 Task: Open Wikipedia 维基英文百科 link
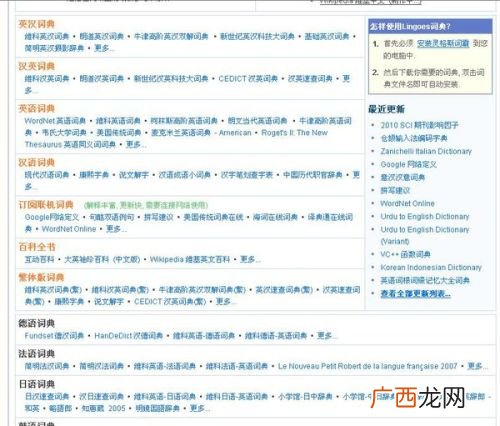tap(190, 259)
